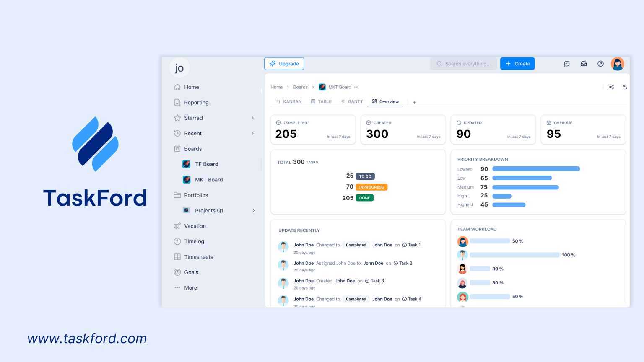
Task: Click the share icon above the board
Action: [611, 87]
